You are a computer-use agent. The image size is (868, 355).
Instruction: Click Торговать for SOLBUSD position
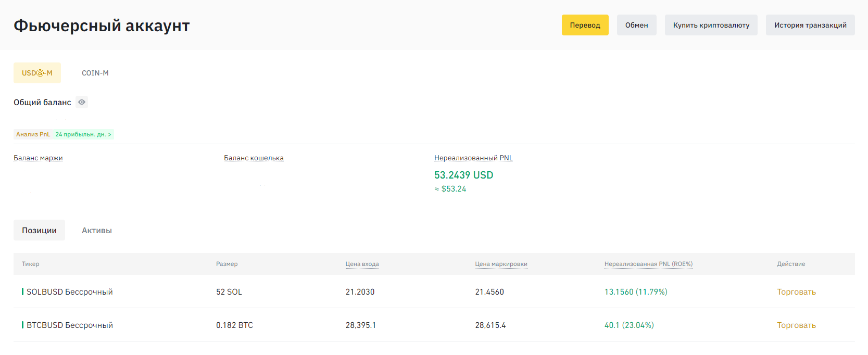tap(796, 292)
